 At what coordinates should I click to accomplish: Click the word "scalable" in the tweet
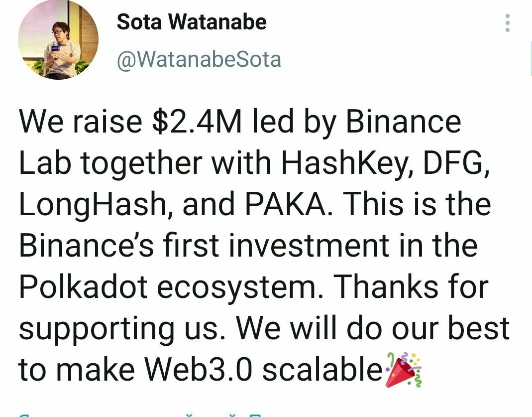click(322, 370)
